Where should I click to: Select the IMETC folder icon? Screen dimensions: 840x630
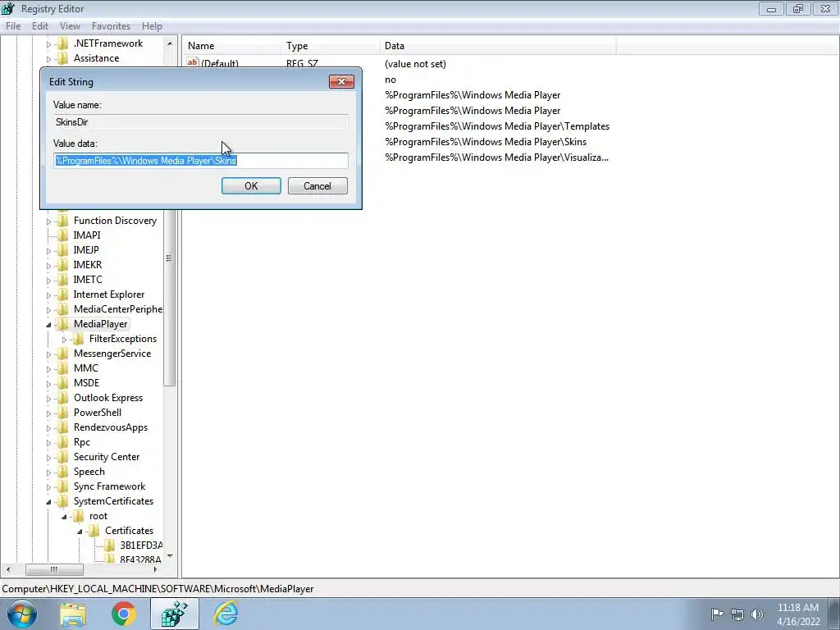62,280
